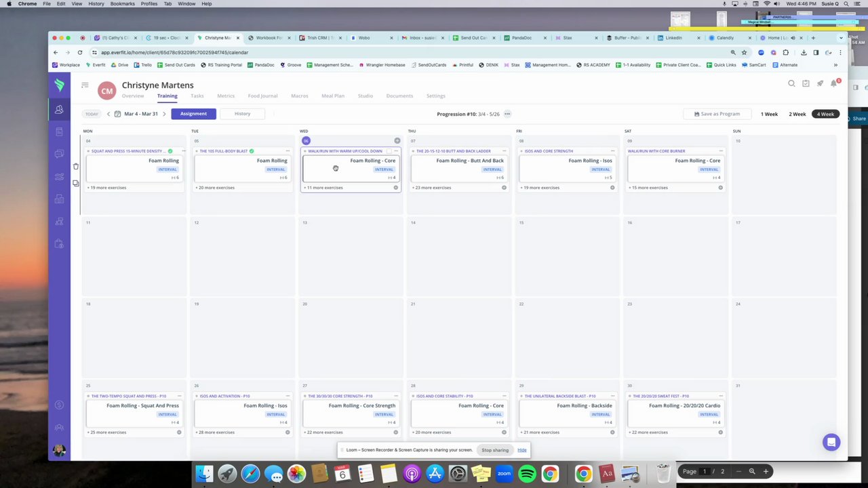
Task: Open Finder from the Dock
Action: click(204, 473)
